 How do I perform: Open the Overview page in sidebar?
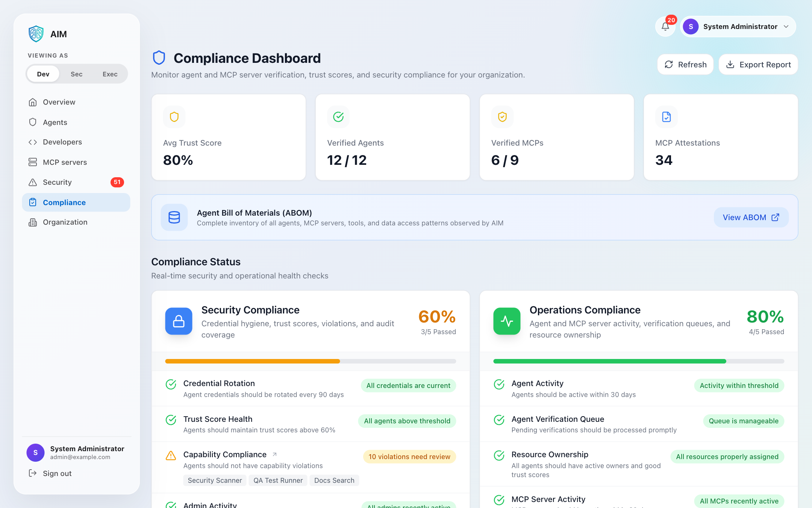coord(76,102)
